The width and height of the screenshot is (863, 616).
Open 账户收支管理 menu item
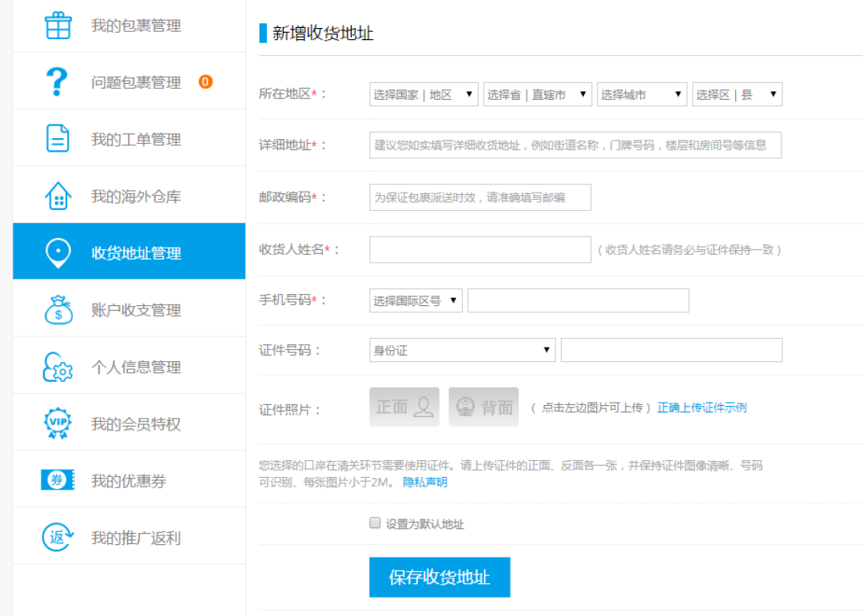click(129, 309)
